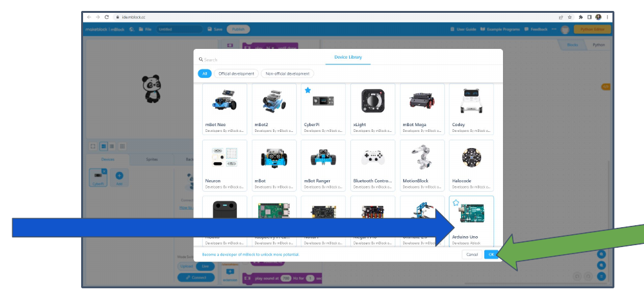Switch to Upload mode
Image resolution: width=644 pixels, height=296 pixels.
186,266
